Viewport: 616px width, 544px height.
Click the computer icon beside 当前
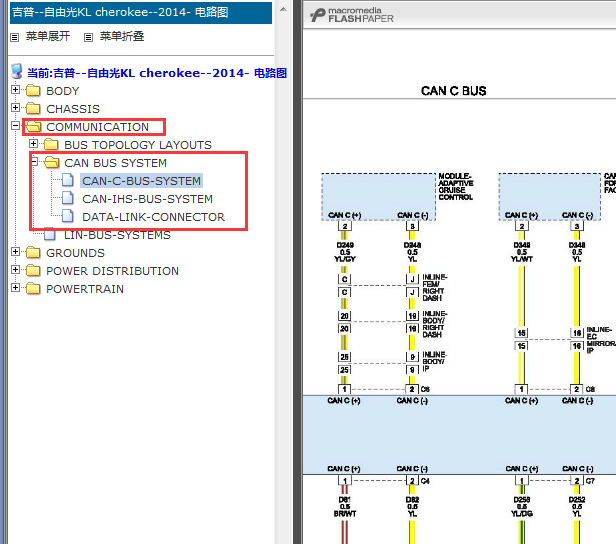coord(17,71)
